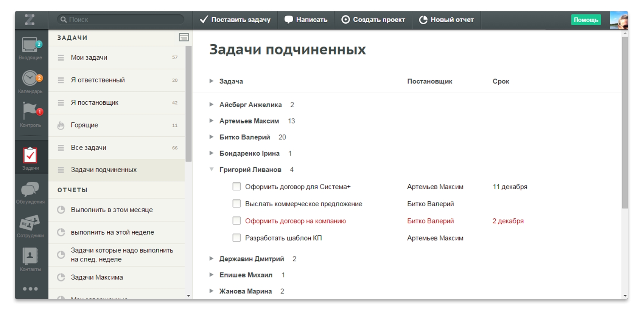
Task: Open Горящие tasks list
Action: [117, 125]
